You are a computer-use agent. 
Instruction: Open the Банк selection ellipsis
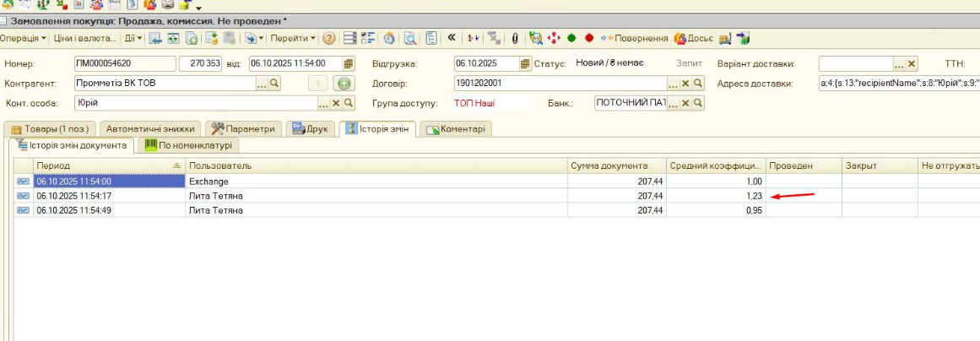(673, 103)
